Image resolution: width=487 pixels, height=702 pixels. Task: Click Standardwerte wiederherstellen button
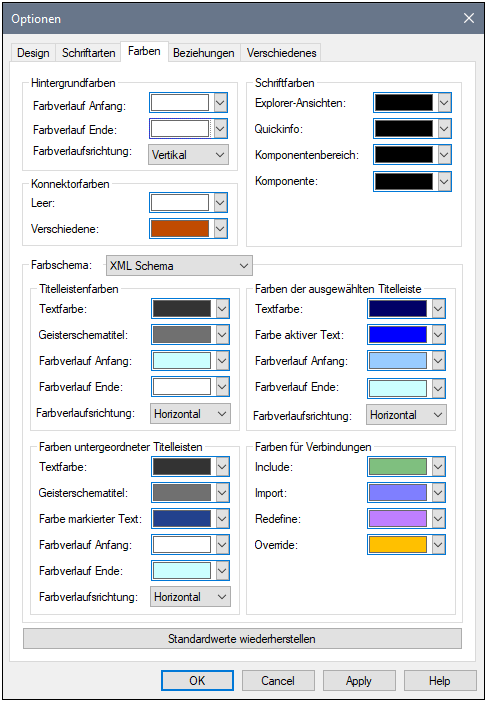(x=242, y=638)
